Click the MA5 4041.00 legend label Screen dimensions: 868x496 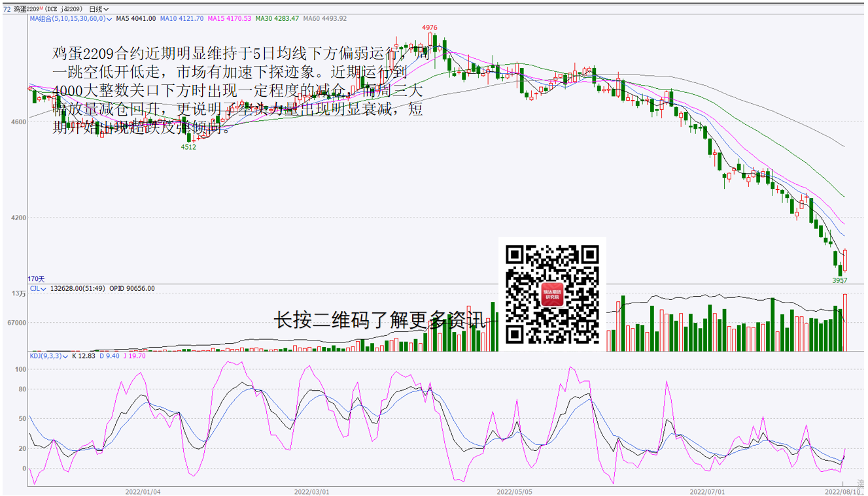click(136, 19)
